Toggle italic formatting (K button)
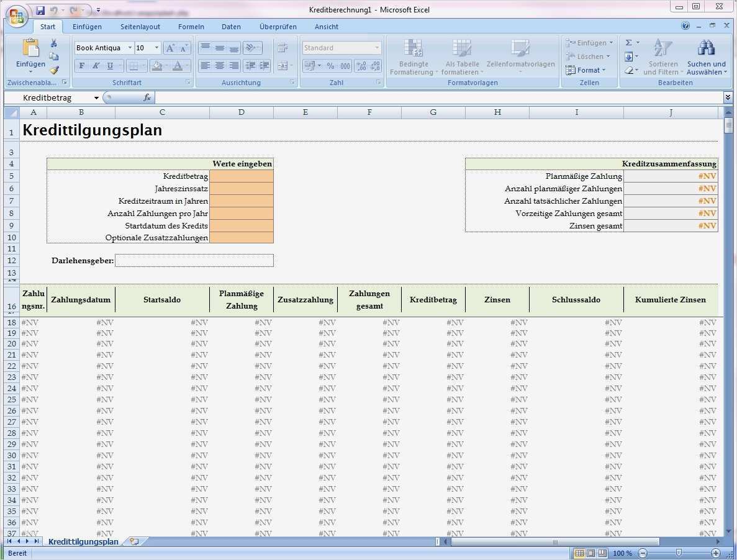This screenshot has height=560, width=737. tap(96, 66)
